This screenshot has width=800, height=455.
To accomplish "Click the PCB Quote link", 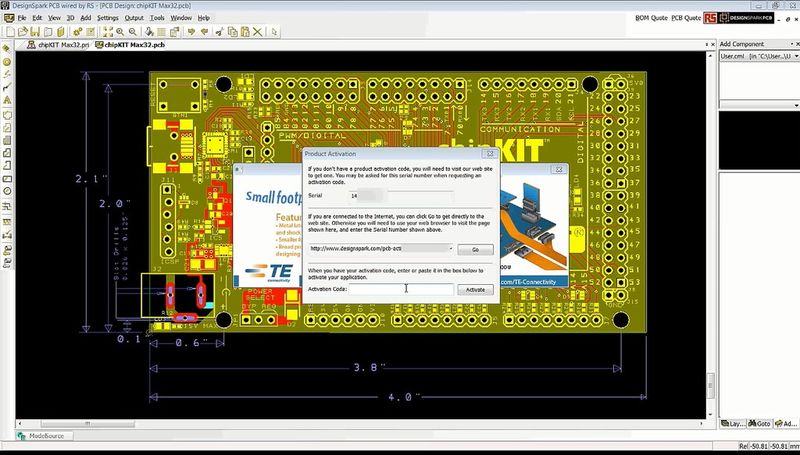I will (686, 18).
